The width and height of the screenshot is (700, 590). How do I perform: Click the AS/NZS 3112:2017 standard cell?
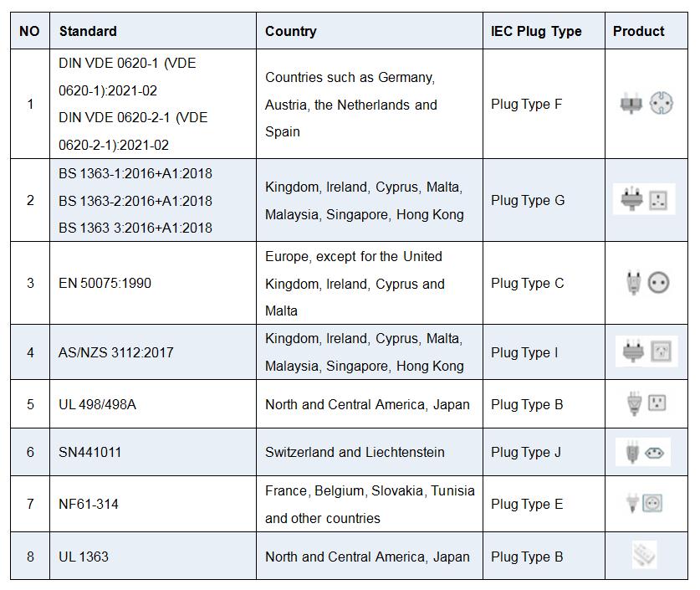pyautogui.click(x=153, y=352)
